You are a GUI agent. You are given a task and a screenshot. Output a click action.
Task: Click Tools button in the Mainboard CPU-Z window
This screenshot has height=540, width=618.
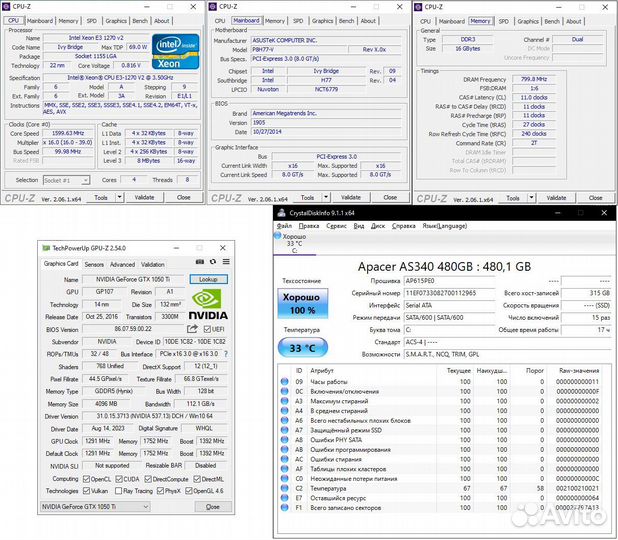tap(307, 197)
